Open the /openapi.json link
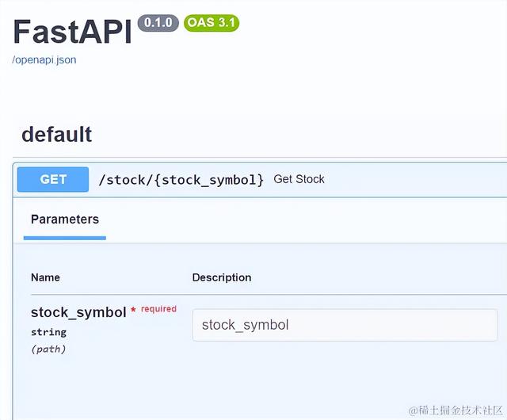 click(x=44, y=59)
